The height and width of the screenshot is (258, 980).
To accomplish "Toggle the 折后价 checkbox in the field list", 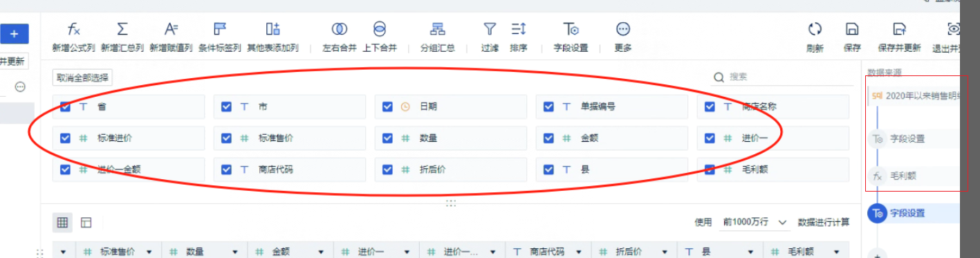I will pyautogui.click(x=387, y=169).
